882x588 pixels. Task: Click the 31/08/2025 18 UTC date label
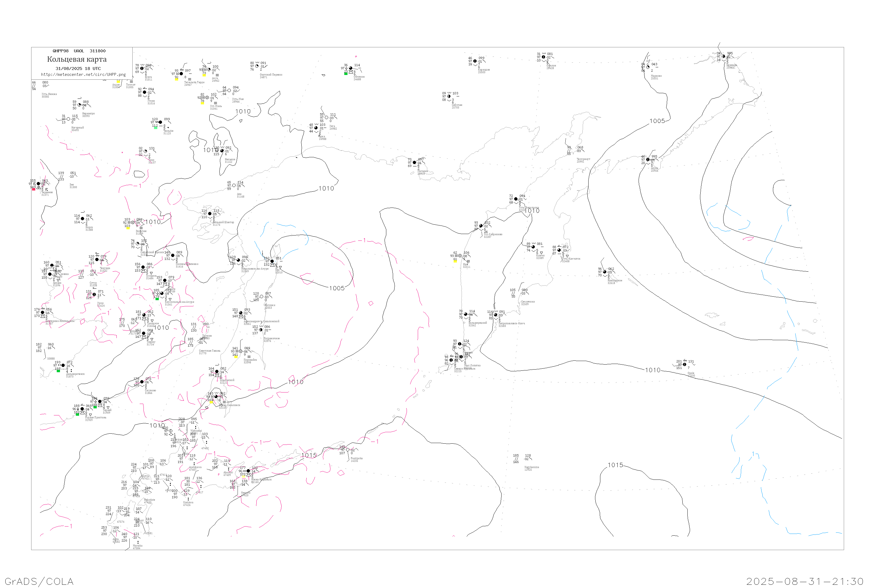coord(78,69)
